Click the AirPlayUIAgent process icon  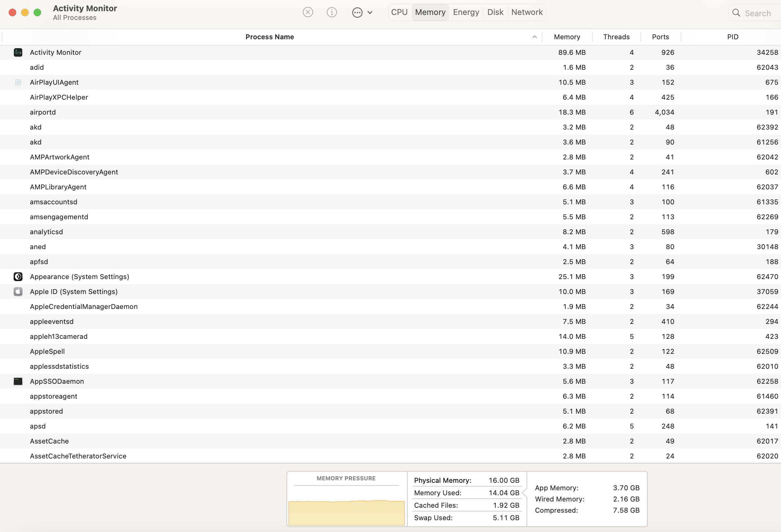[x=18, y=82]
